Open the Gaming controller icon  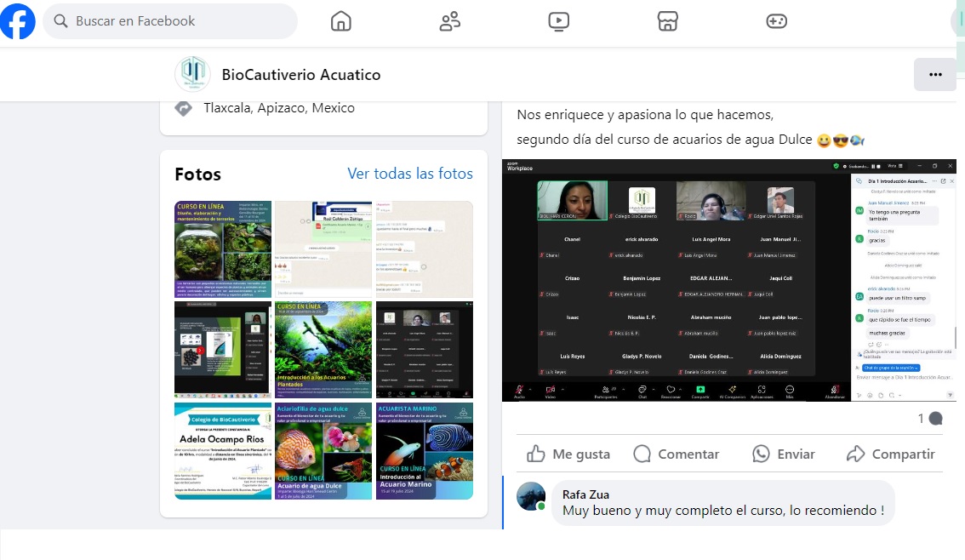(x=776, y=21)
